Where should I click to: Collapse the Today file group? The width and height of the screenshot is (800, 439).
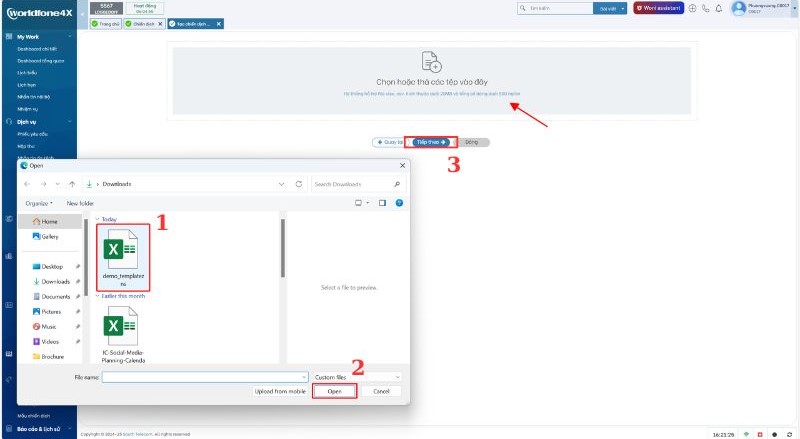click(x=97, y=218)
